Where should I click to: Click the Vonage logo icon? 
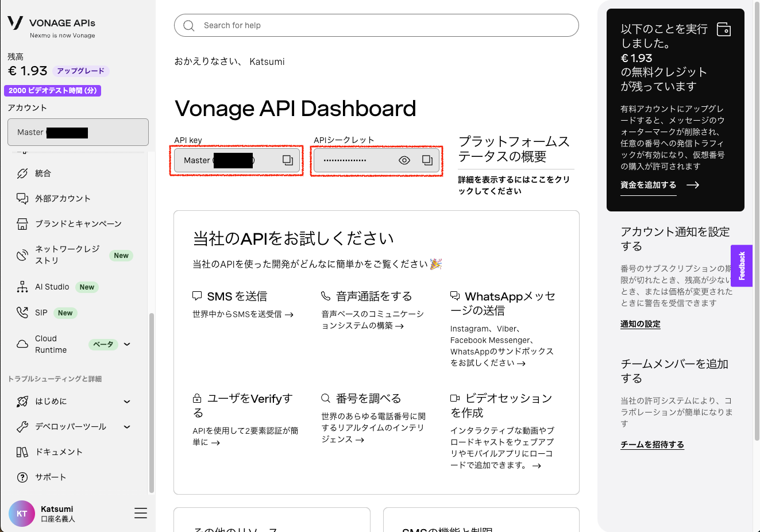[x=15, y=23]
